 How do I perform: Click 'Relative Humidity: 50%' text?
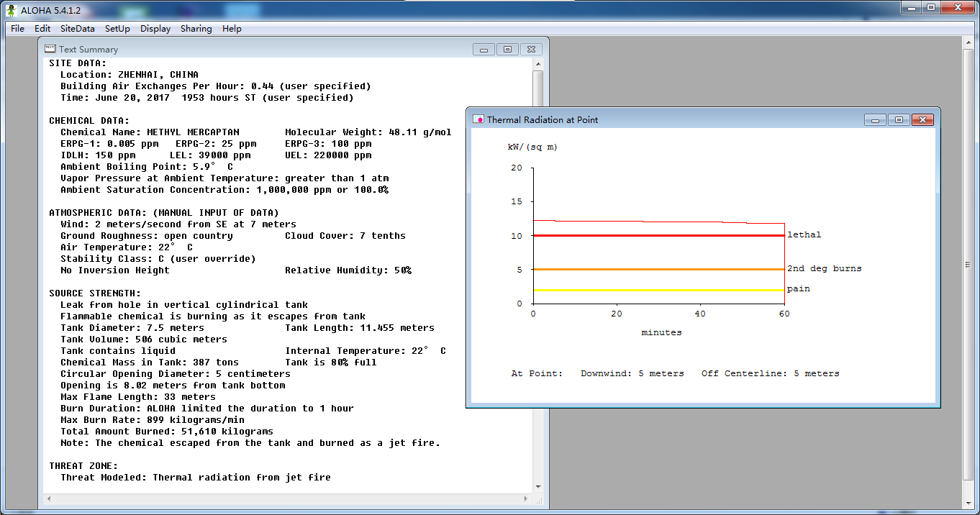pyautogui.click(x=348, y=270)
